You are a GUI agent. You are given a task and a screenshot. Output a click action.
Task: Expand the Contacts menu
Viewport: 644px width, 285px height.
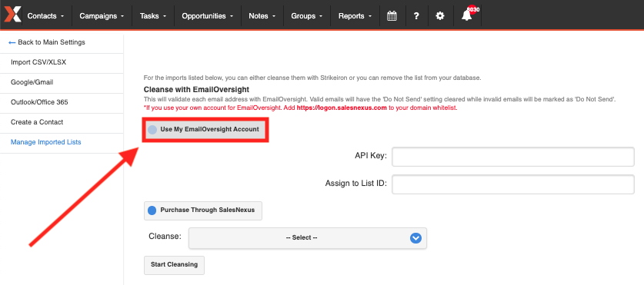click(x=45, y=16)
